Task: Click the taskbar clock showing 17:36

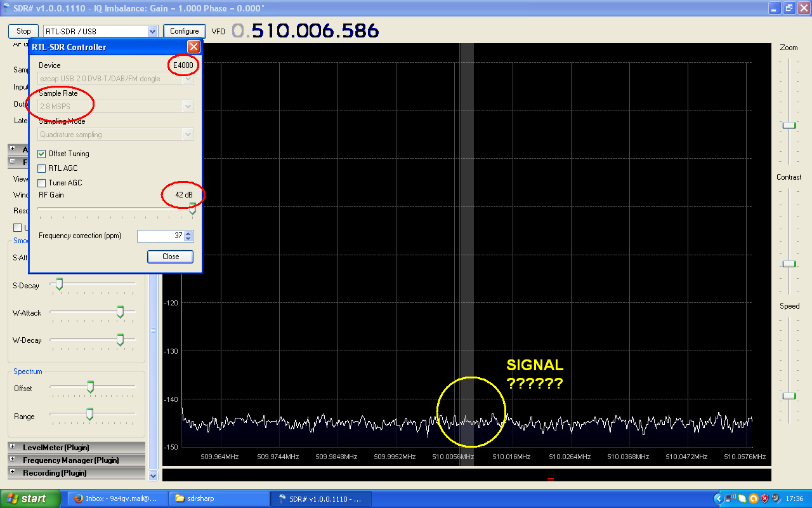Action: pyautogui.click(x=794, y=498)
